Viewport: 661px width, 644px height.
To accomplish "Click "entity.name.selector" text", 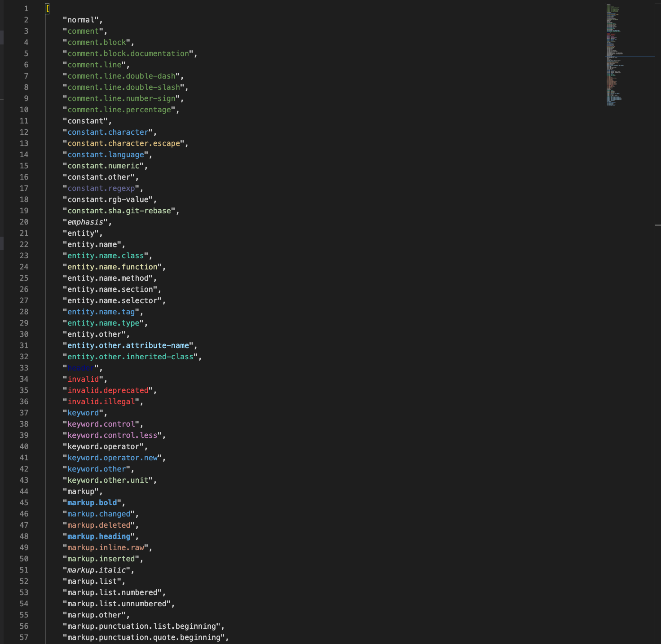I will (112, 300).
